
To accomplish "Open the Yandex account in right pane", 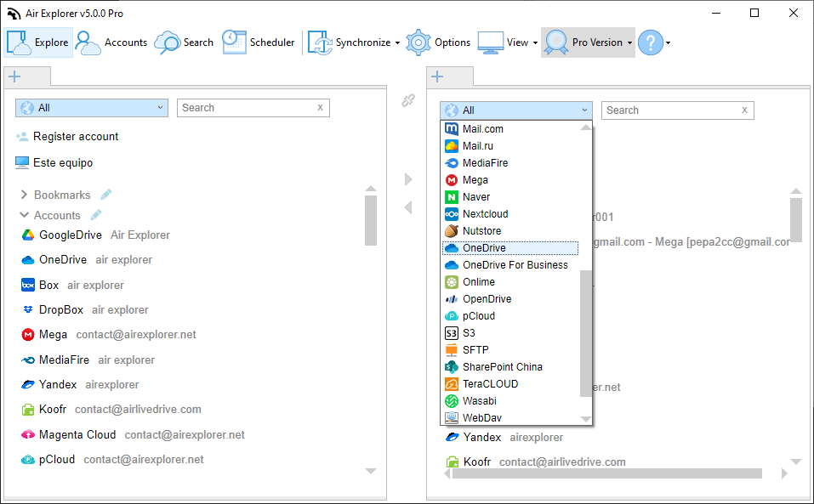I will click(504, 437).
